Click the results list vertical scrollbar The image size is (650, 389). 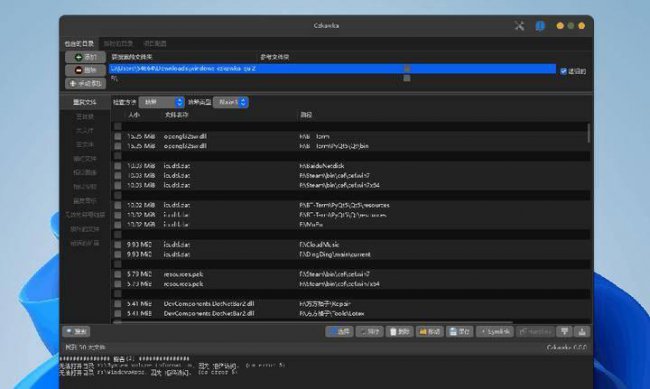coord(588,133)
